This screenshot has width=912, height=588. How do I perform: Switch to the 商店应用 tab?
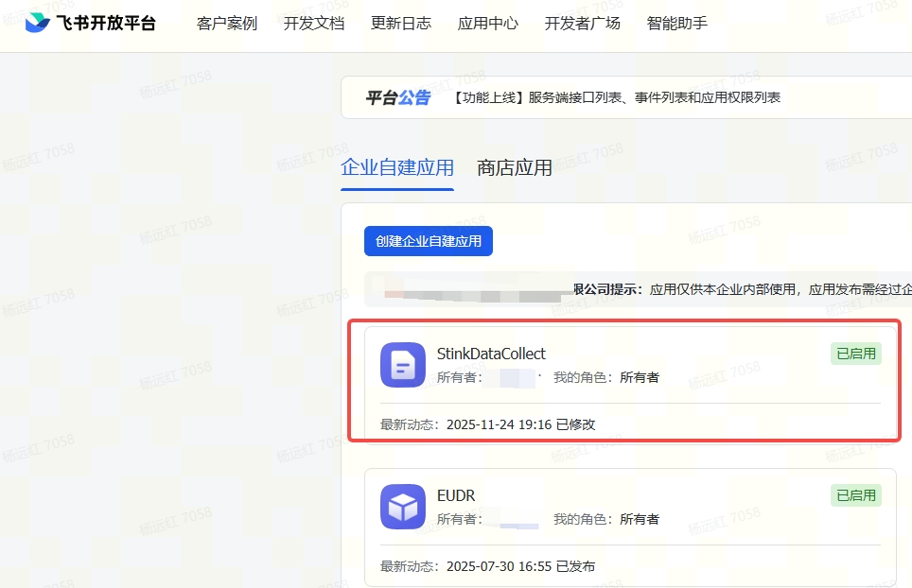514,168
